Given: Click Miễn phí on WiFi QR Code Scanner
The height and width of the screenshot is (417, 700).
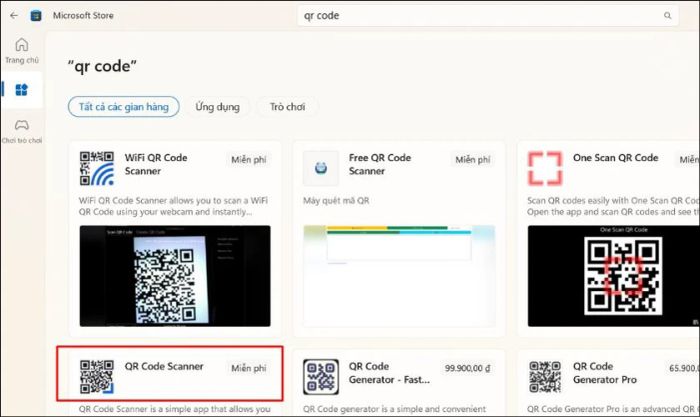Looking at the screenshot, I should pos(248,159).
